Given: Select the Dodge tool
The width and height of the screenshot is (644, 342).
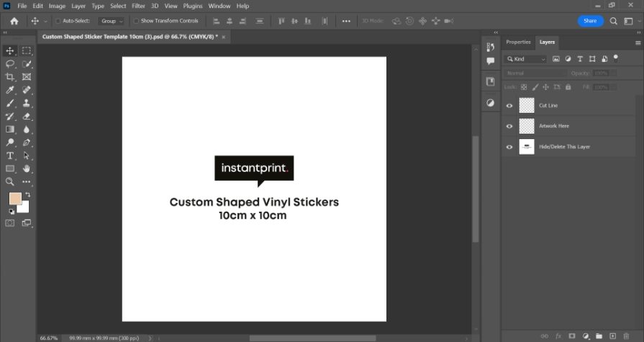Looking at the screenshot, I should click(x=10, y=143).
